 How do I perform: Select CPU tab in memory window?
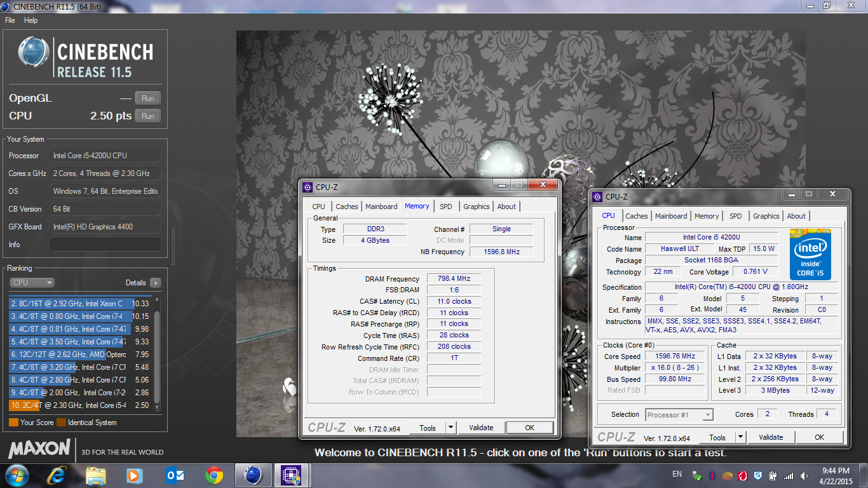(319, 207)
